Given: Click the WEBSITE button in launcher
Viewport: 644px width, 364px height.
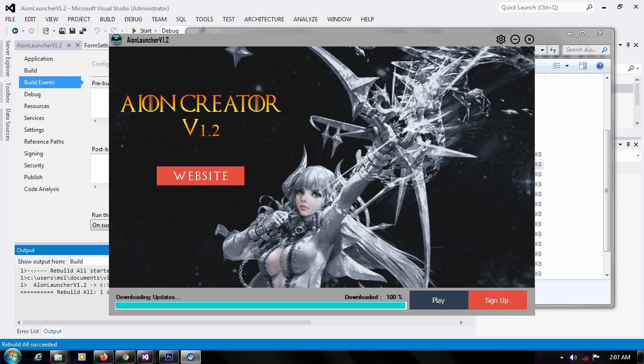Looking at the screenshot, I should click(200, 176).
